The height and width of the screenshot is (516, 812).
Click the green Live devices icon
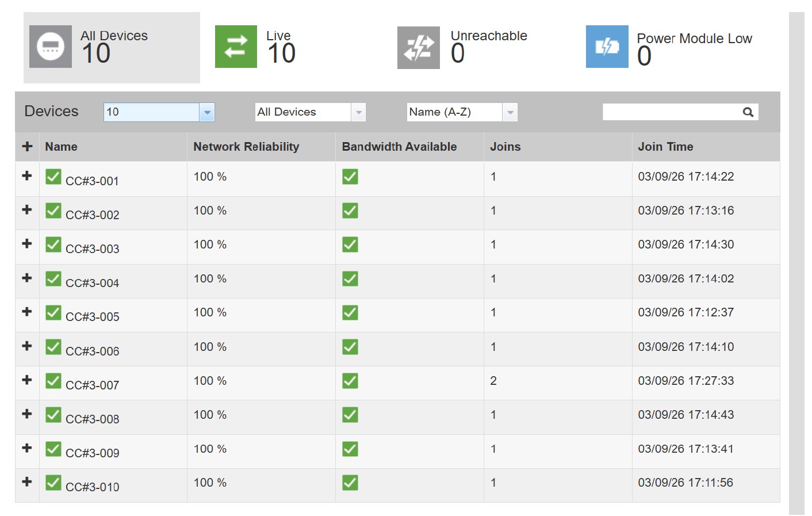pos(236,47)
